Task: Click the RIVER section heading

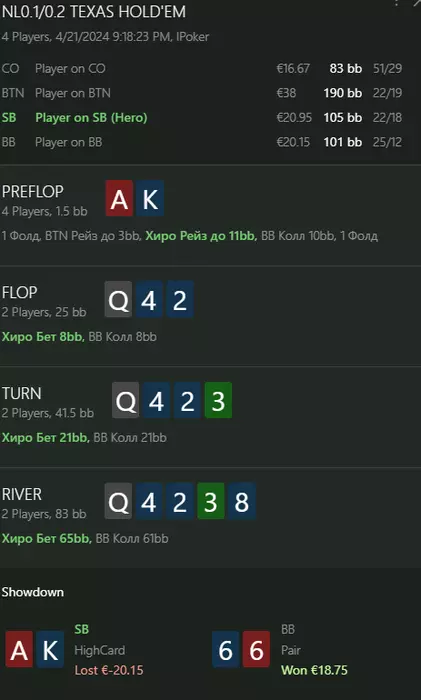Action: [x=21, y=494]
